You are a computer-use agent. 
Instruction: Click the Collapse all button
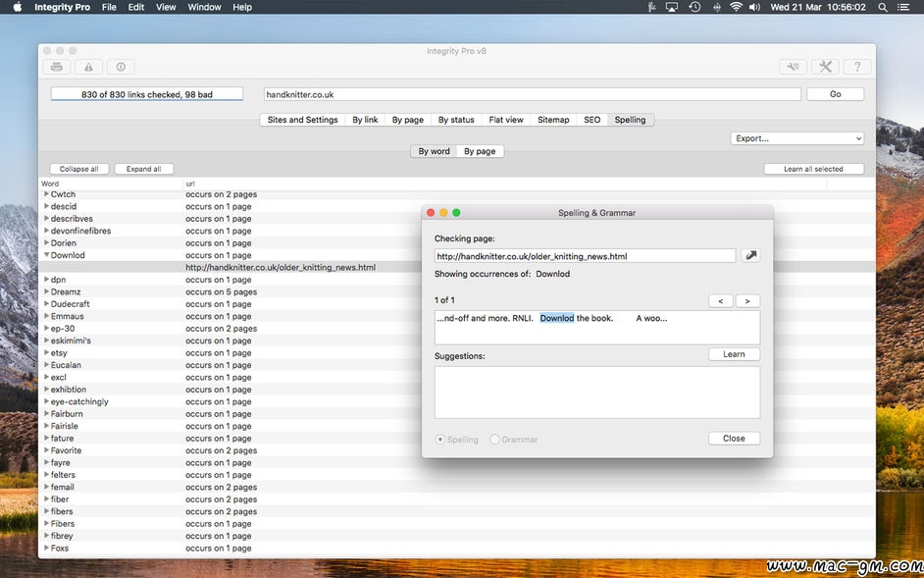[79, 169]
